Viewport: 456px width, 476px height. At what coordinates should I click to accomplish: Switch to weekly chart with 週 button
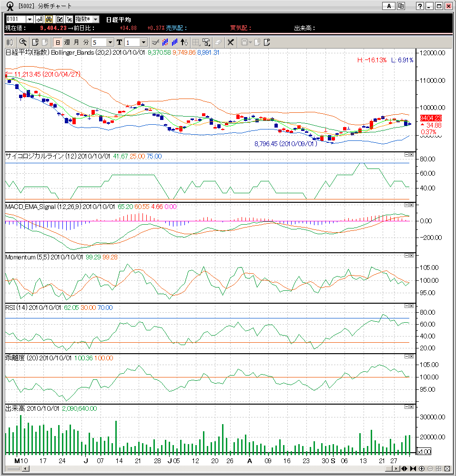point(67,42)
